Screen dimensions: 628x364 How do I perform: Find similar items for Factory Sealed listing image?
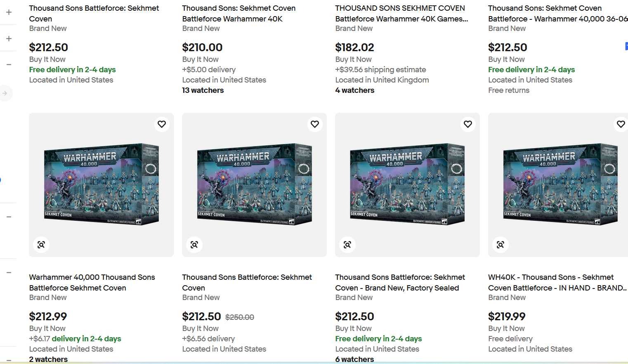(347, 245)
